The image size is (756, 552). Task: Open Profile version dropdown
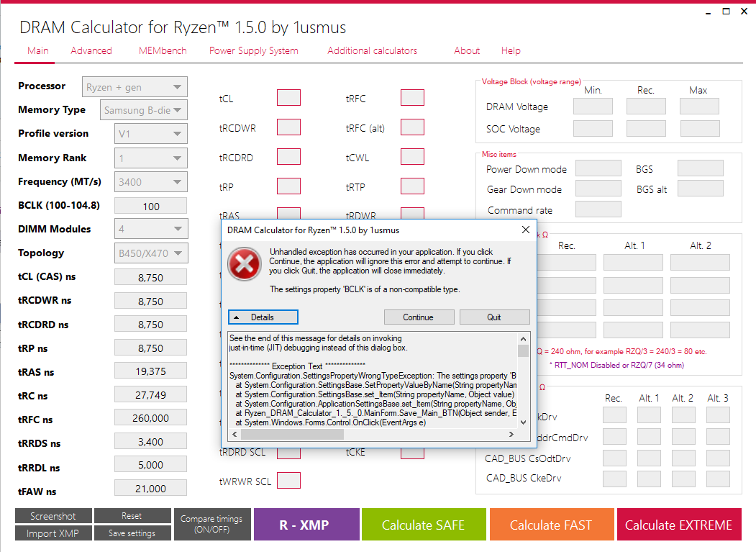coord(151,134)
